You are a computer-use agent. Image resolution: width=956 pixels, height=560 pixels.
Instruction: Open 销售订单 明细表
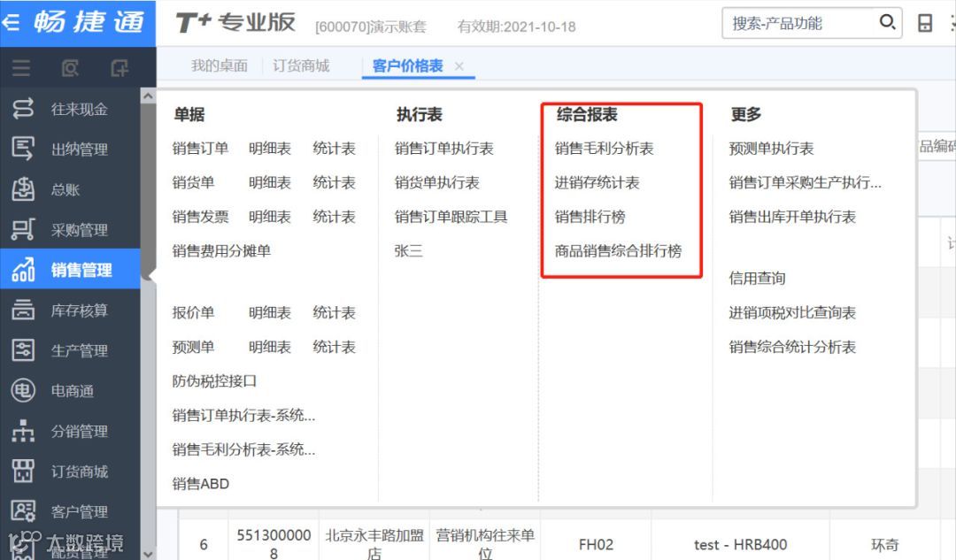pyautogui.click(x=269, y=149)
